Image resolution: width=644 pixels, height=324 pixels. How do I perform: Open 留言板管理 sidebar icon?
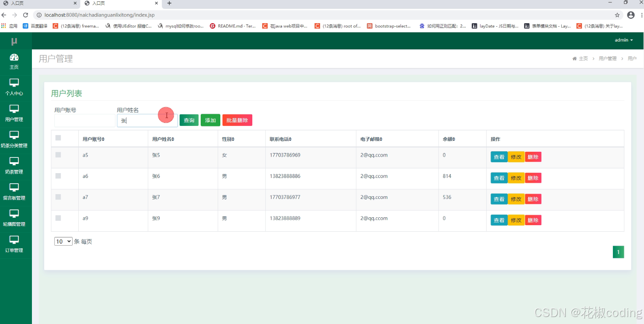point(14,188)
